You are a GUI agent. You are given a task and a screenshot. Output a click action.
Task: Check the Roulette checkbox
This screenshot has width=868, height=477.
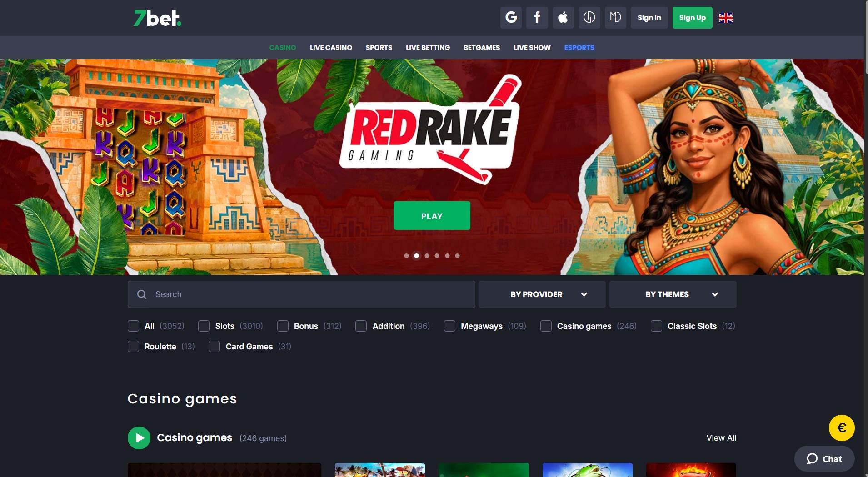(x=133, y=346)
